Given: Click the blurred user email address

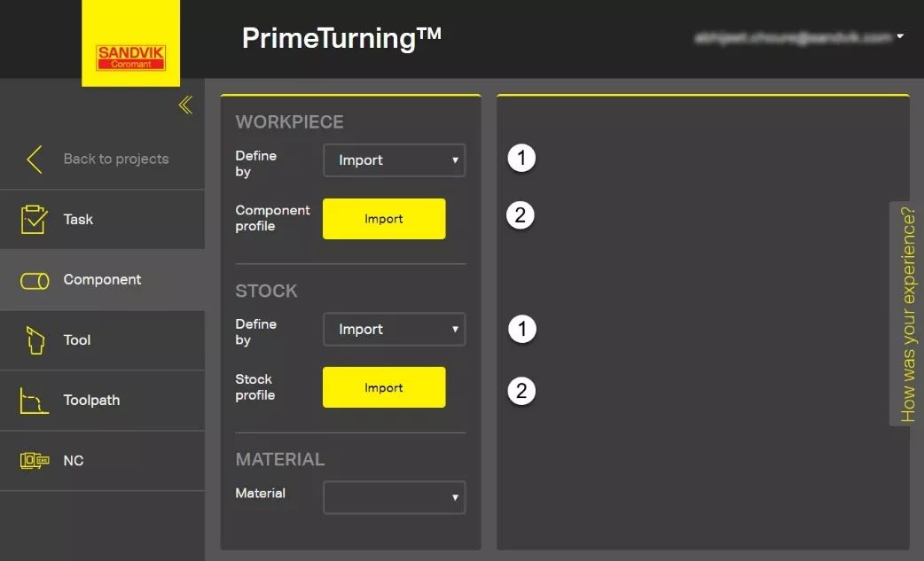Looking at the screenshot, I should [793, 38].
